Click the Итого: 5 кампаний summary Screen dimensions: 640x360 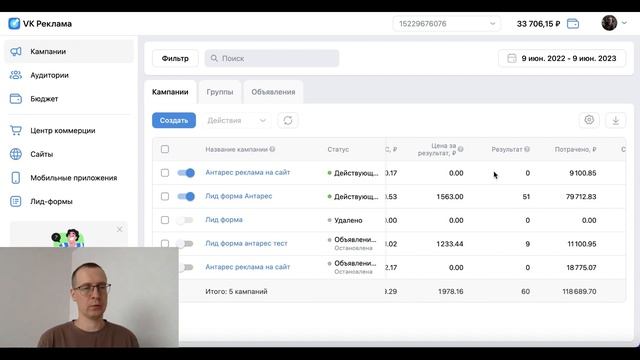[236, 291]
